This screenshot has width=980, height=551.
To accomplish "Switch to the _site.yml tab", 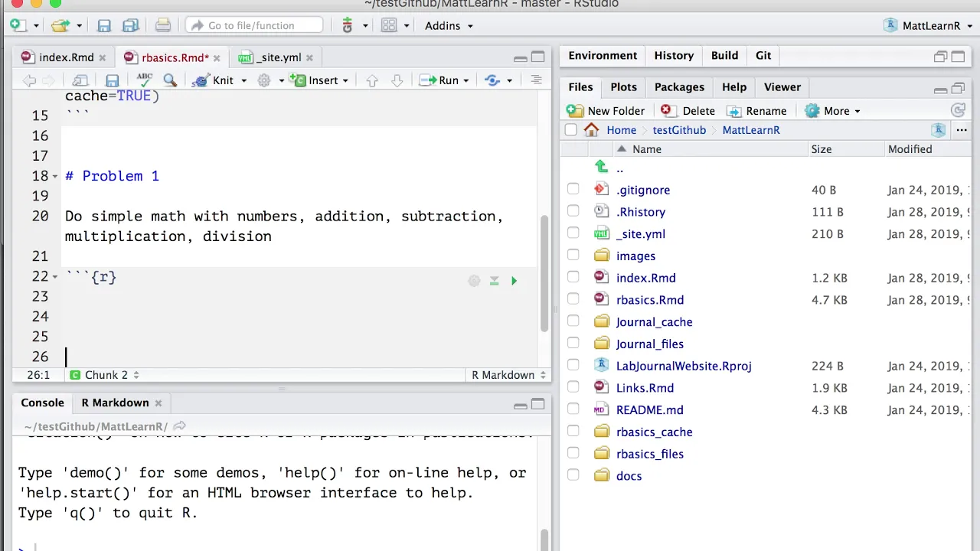I will point(278,57).
